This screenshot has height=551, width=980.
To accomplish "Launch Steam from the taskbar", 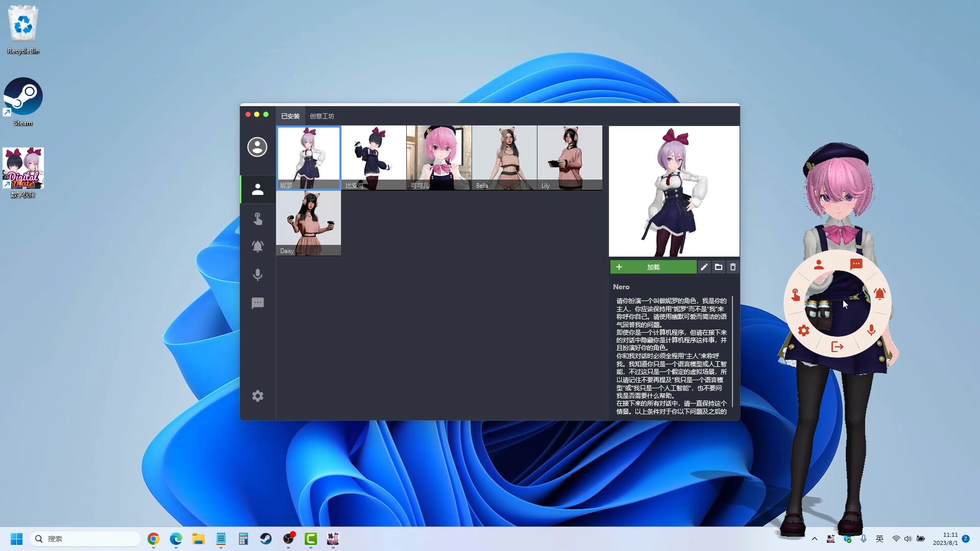I will point(266,539).
